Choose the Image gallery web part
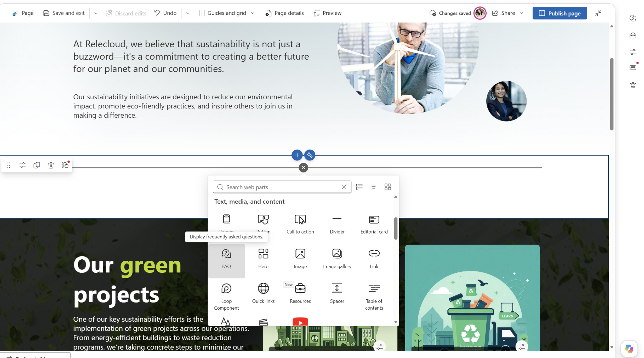The image size is (644, 358). point(337,259)
